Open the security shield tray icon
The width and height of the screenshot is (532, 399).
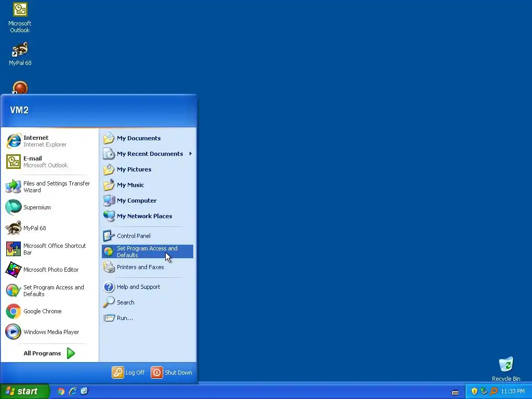(x=474, y=392)
